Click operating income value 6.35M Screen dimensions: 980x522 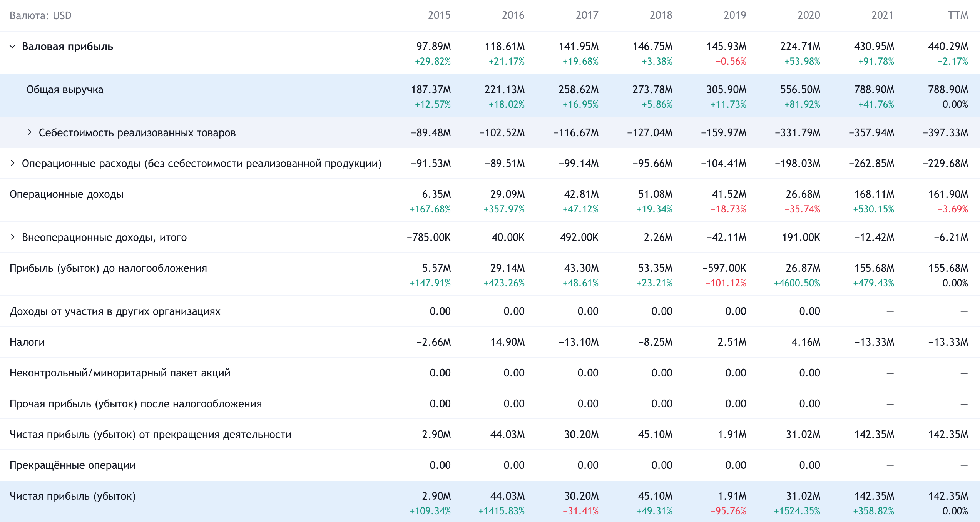click(x=436, y=194)
